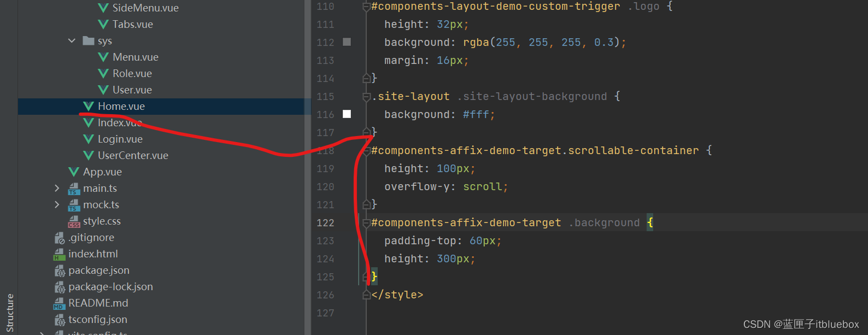Click the CSS file icon for style.css
Image resolution: width=868 pixels, height=335 pixels.
[74, 221]
